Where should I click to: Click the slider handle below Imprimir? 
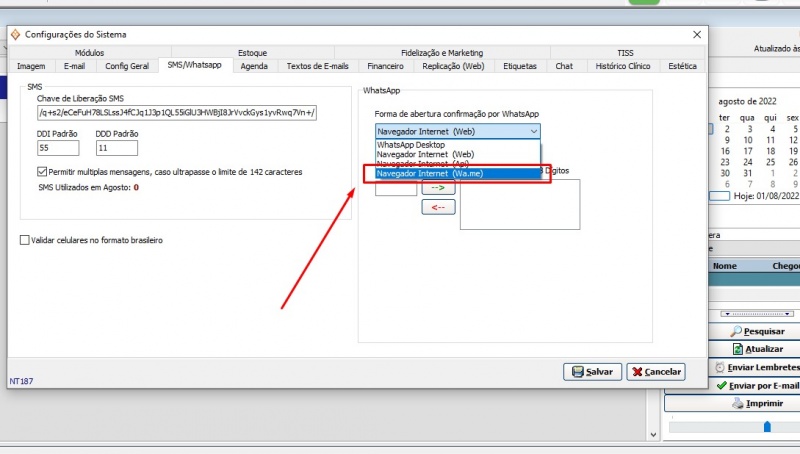tap(767, 426)
